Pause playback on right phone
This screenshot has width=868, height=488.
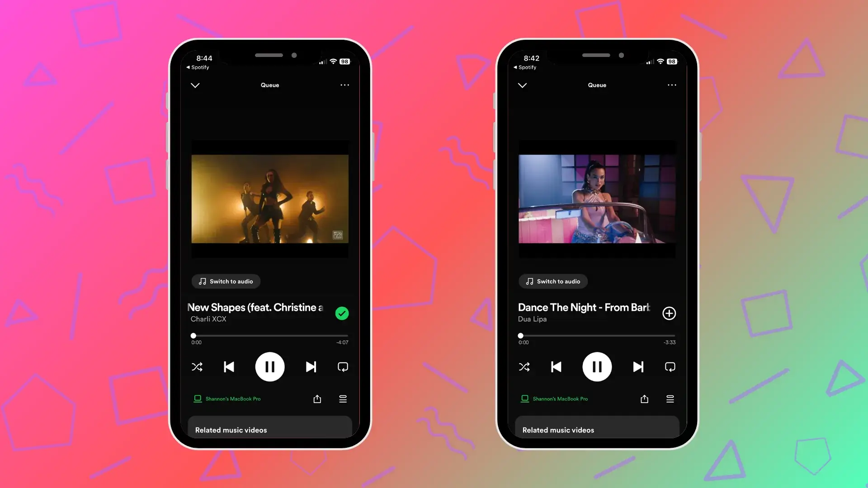[597, 366]
